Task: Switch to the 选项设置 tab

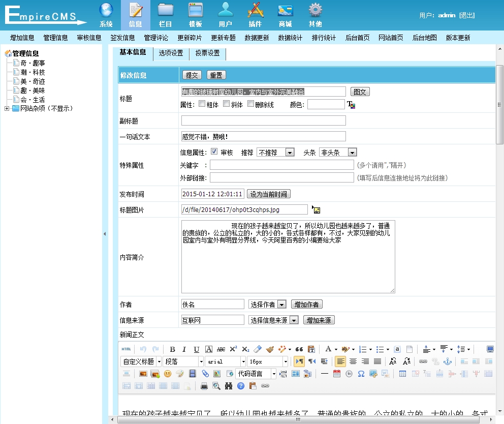Action: [171, 53]
